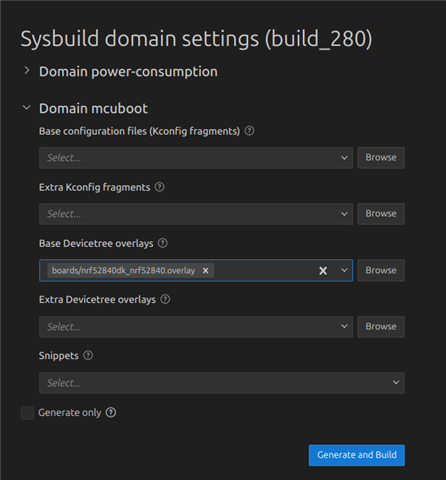
Task: Browse for Extra Kconfig fragments
Action: coord(381,214)
